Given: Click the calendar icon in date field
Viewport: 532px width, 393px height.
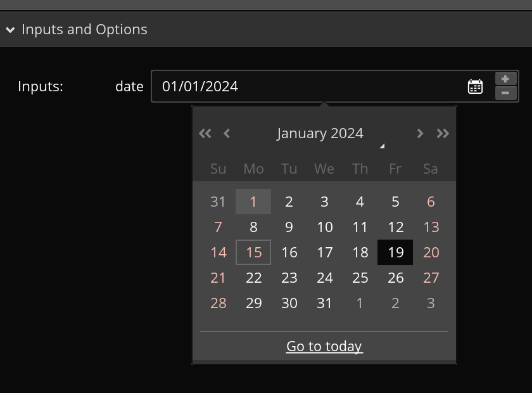Looking at the screenshot, I should click(x=475, y=87).
